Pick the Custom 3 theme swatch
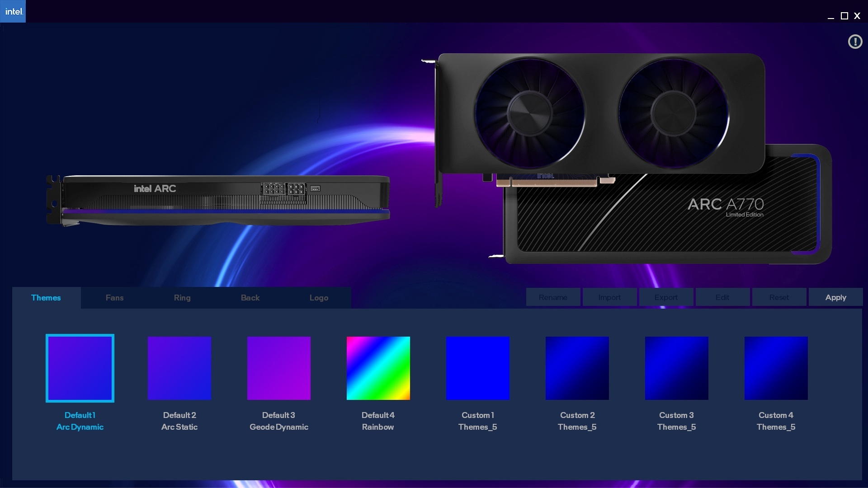 pos(677,368)
